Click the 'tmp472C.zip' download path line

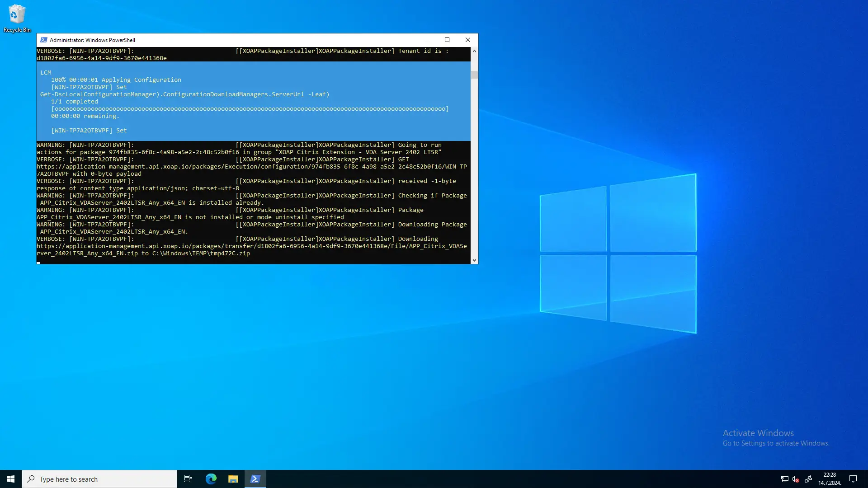coord(143,253)
